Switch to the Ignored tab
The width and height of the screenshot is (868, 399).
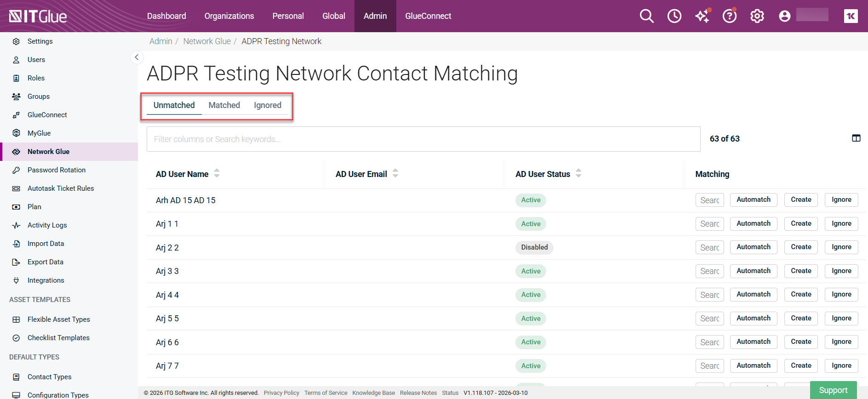[x=268, y=105]
